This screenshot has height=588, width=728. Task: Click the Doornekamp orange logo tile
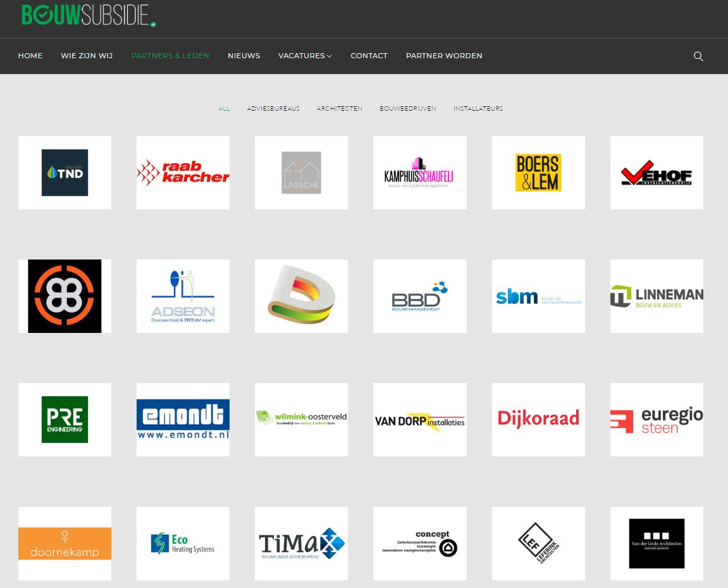click(65, 543)
